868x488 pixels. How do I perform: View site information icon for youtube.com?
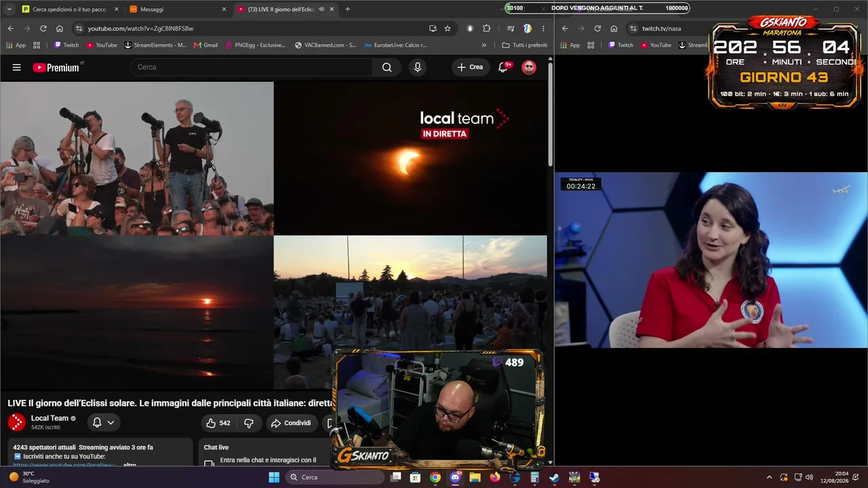point(79,28)
